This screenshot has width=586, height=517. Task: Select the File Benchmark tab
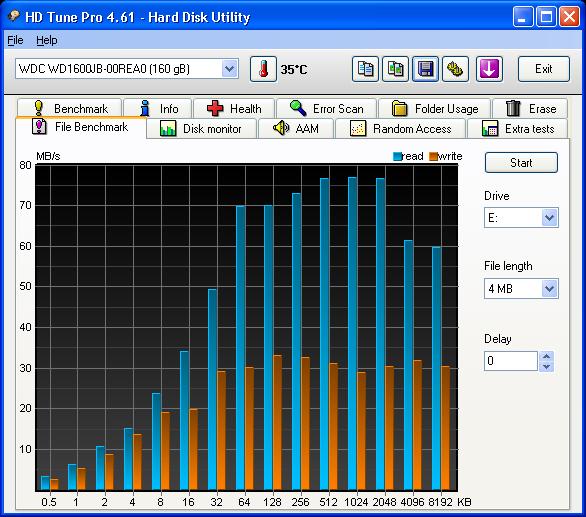pos(81,127)
